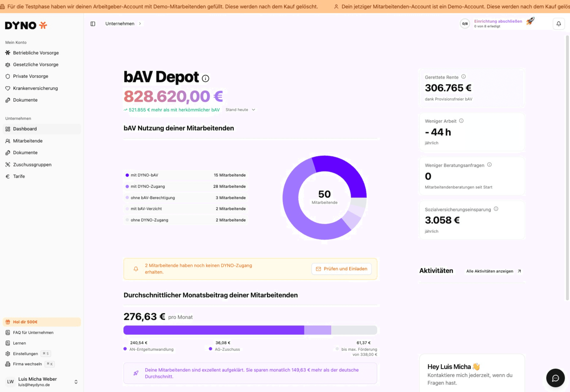
Task: Click the Prüfen und Einladen button
Action: pyautogui.click(x=341, y=269)
